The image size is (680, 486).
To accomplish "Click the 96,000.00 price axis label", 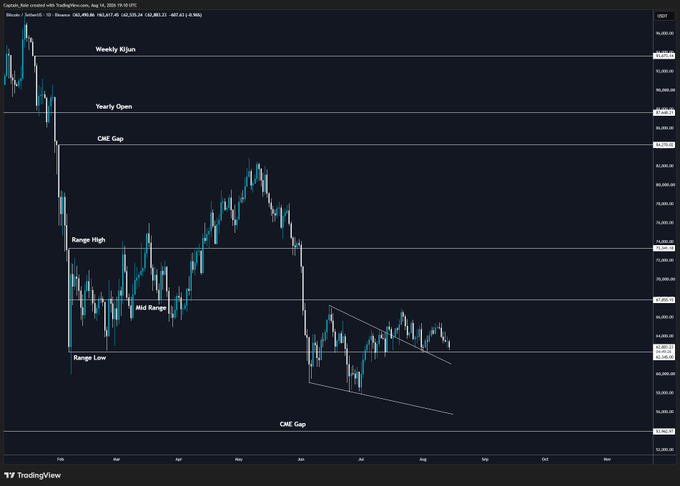I will (665, 33).
